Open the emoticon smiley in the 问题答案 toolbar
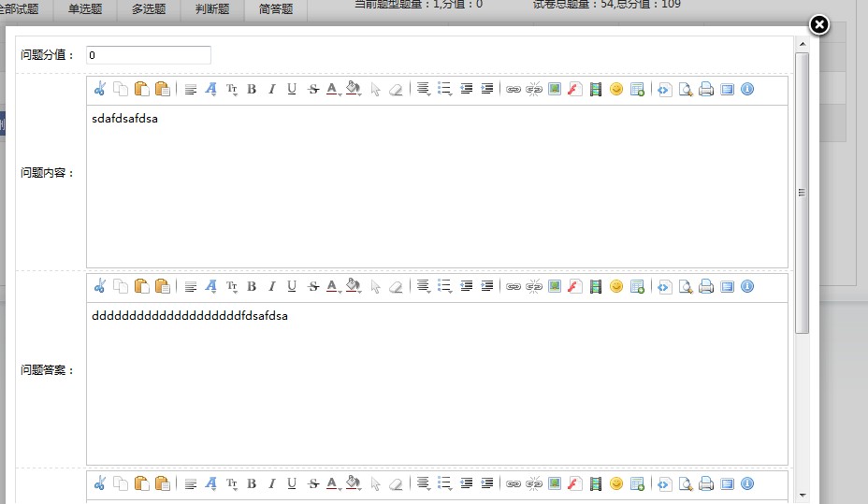 pyautogui.click(x=616, y=286)
